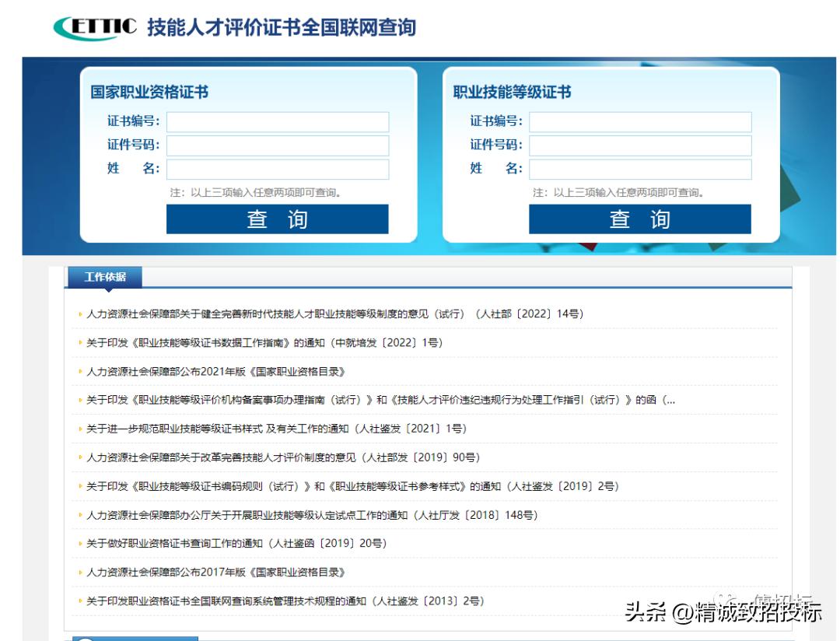Image resolution: width=840 pixels, height=641 pixels.
Task: Click 证书编号 field under 国家职业资格证书
Action: click(x=276, y=121)
